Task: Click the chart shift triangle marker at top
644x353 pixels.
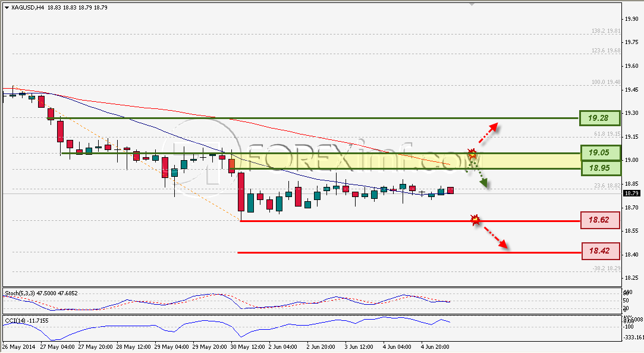Action: [472, 4]
